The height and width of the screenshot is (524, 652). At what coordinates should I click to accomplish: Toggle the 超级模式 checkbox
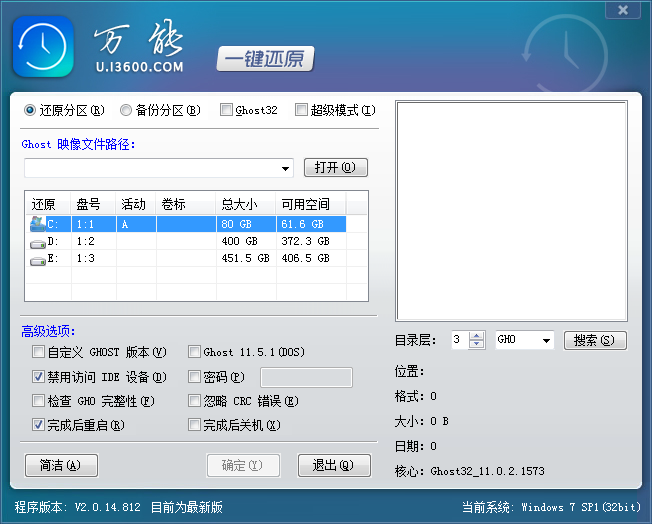tap(301, 110)
